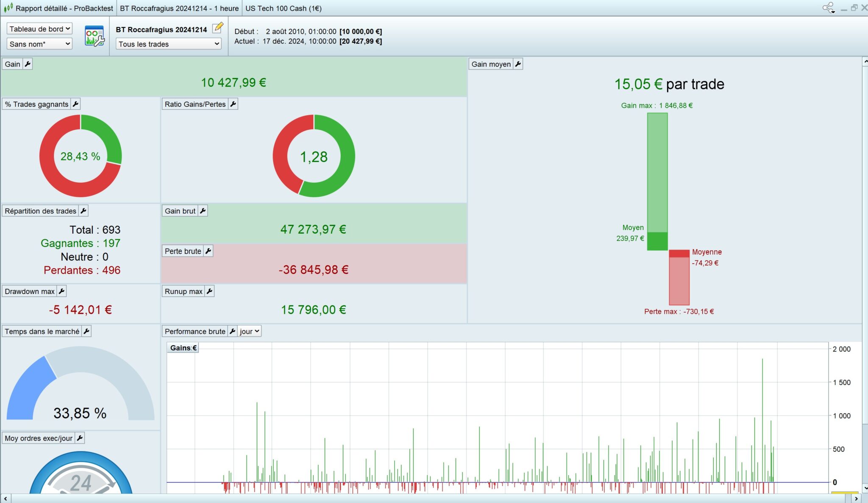Open the Tableau de bord dropdown
This screenshot has width=868, height=503.
39,29
